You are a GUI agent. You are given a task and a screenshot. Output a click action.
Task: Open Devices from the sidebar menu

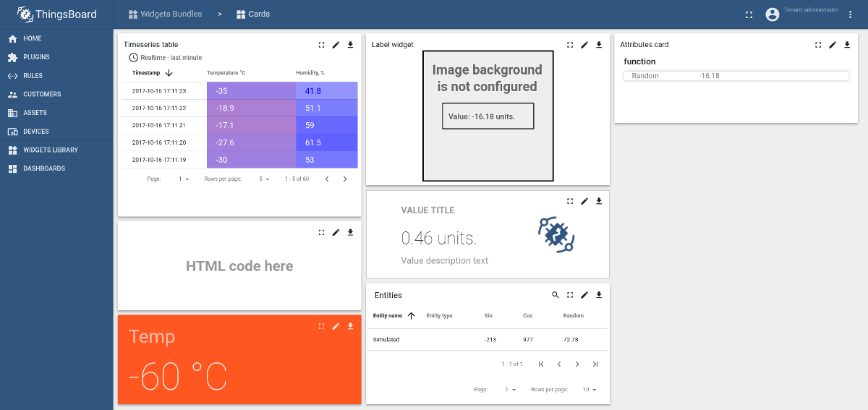pyautogui.click(x=36, y=132)
